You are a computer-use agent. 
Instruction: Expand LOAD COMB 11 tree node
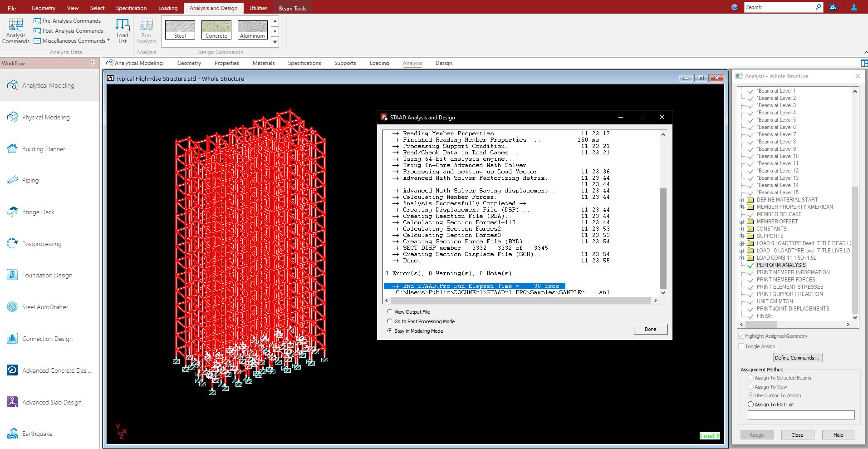tap(742, 258)
